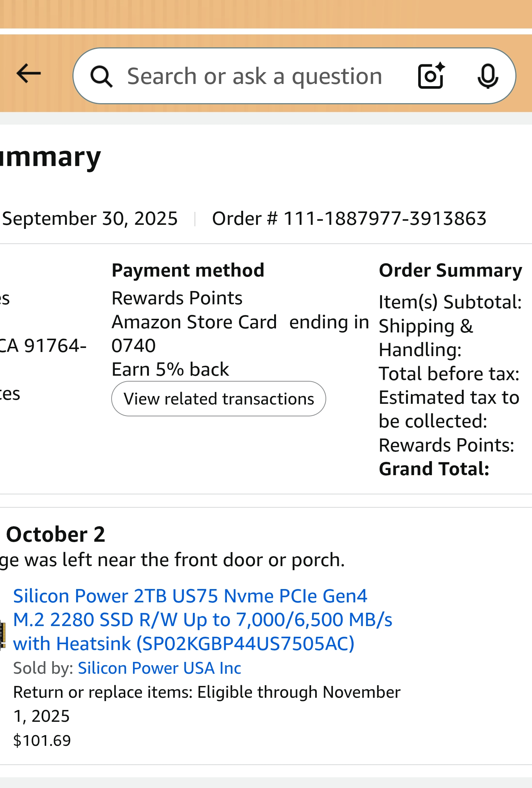This screenshot has width=532, height=788.
Task: Click the Total before tax label
Action: [449, 374]
